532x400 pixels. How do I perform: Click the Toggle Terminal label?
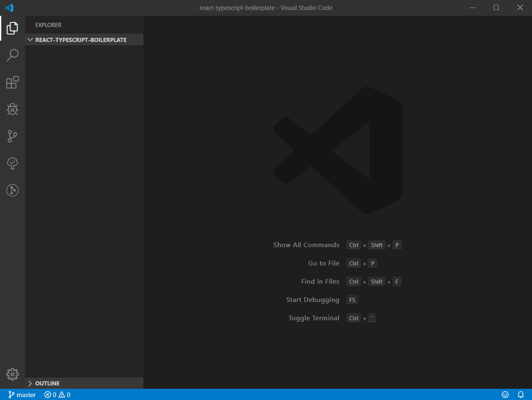[x=314, y=318]
